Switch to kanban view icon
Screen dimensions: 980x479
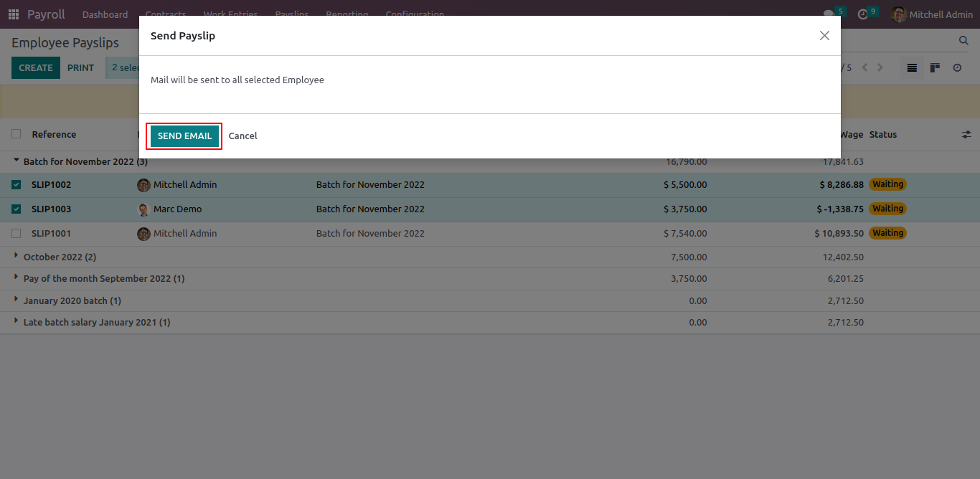tap(935, 67)
